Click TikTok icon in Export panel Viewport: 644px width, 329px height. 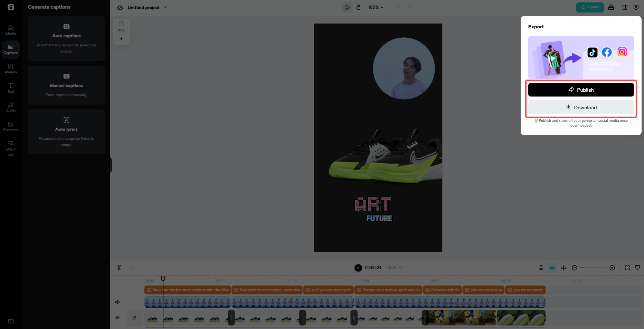[593, 52]
